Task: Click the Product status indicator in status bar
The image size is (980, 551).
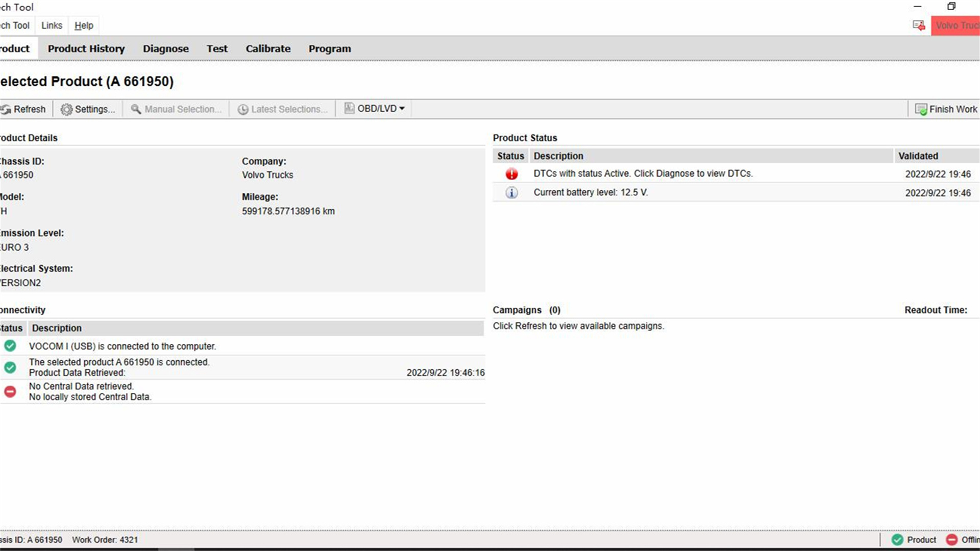Action: coord(914,540)
